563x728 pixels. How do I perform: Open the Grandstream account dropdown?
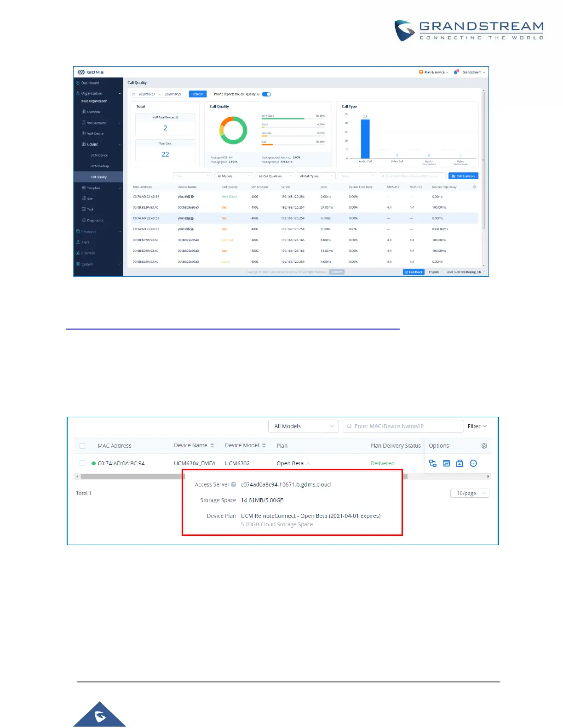(x=474, y=72)
